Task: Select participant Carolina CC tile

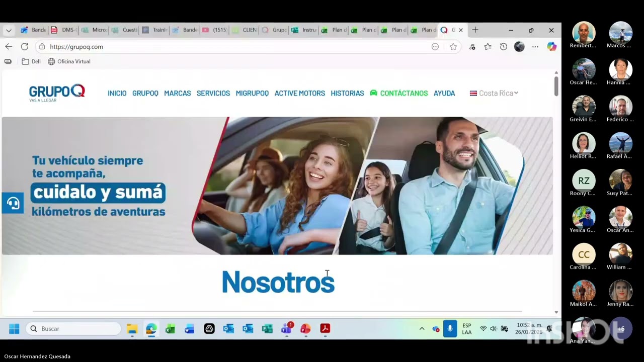Action: [x=584, y=257]
